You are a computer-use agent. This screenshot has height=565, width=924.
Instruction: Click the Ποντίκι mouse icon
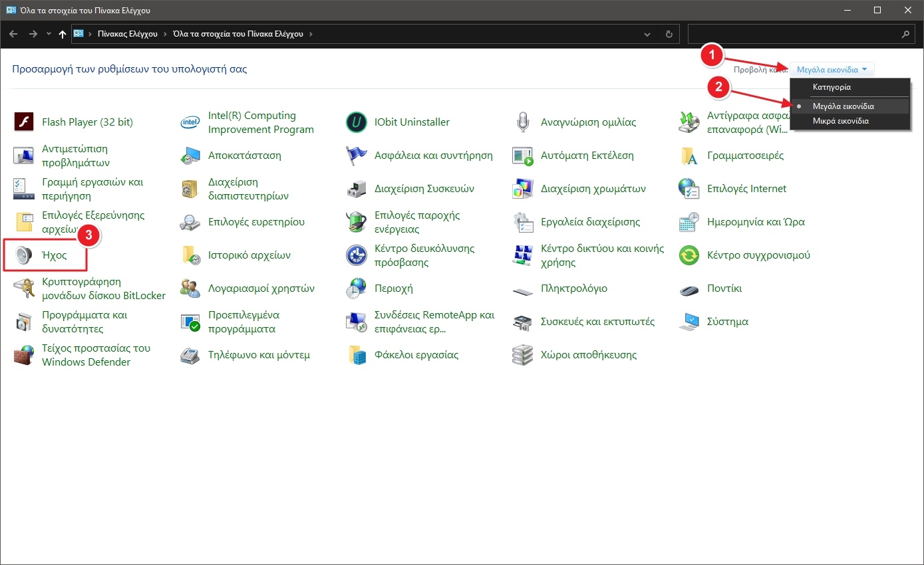point(689,288)
